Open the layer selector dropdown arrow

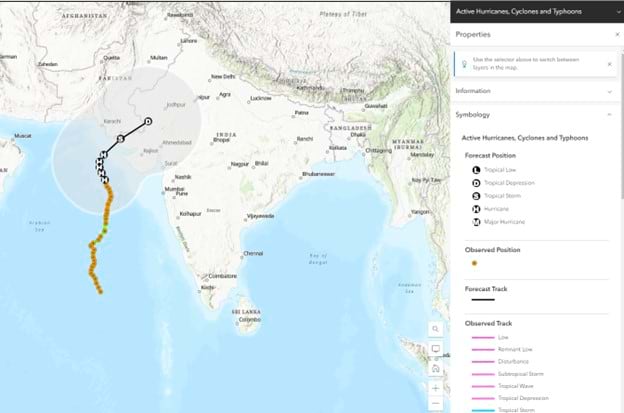tap(618, 12)
